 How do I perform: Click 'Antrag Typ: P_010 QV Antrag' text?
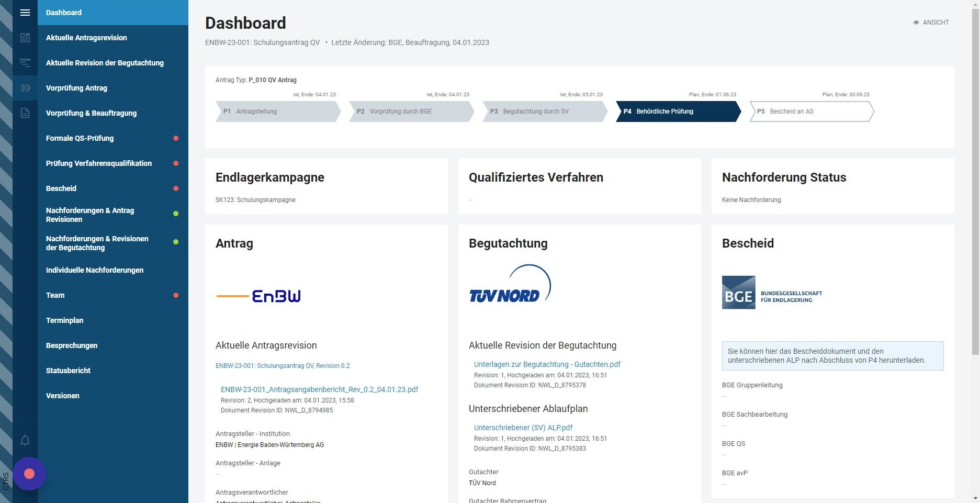pyautogui.click(x=256, y=80)
